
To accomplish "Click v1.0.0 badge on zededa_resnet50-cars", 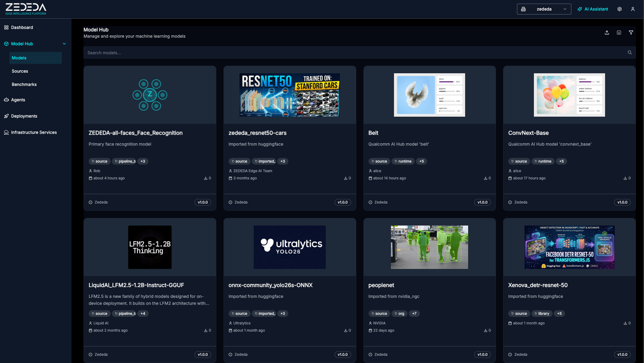I will [342, 202].
